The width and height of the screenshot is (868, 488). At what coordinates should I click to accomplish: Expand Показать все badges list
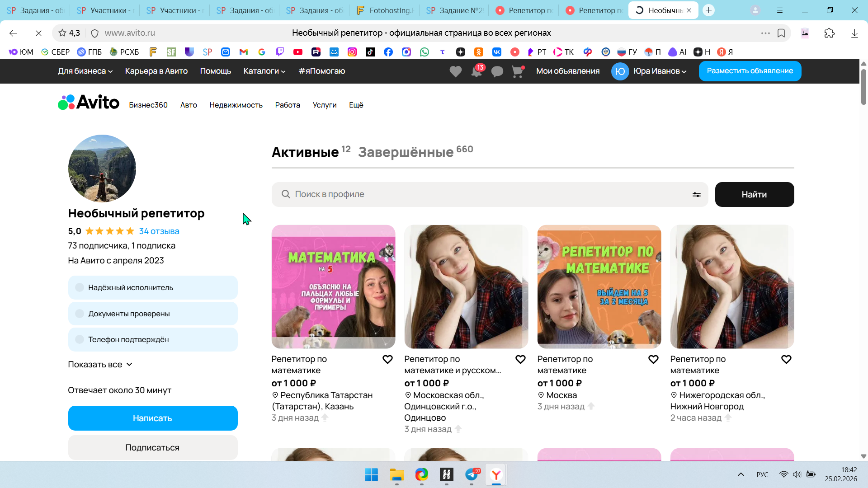[x=100, y=364]
